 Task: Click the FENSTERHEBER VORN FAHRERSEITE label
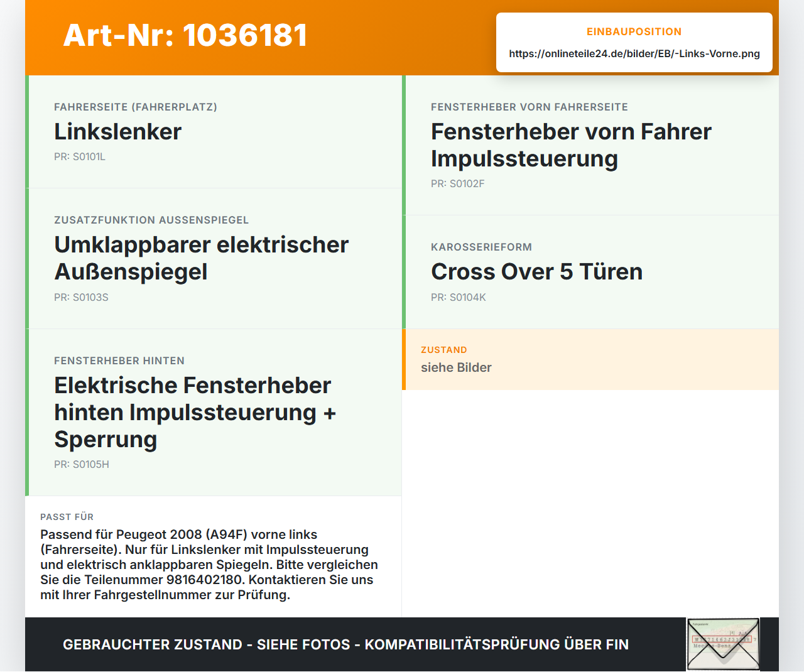530,107
